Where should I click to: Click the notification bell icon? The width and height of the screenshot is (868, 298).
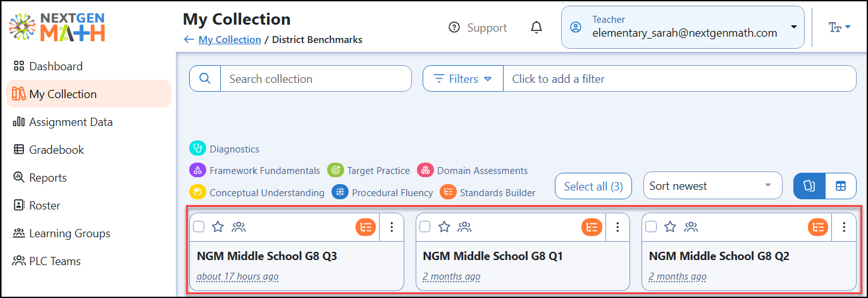pos(536,27)
